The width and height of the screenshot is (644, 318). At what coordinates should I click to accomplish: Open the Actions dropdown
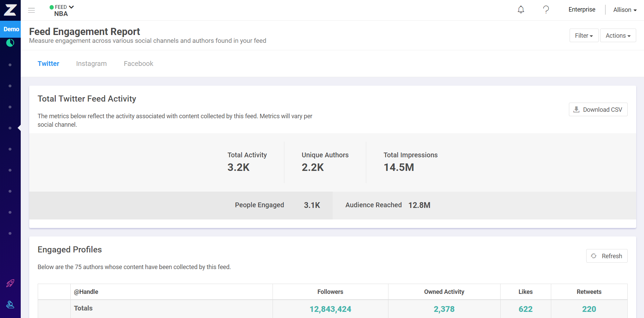pyautogui.click(x=618, y=36)
